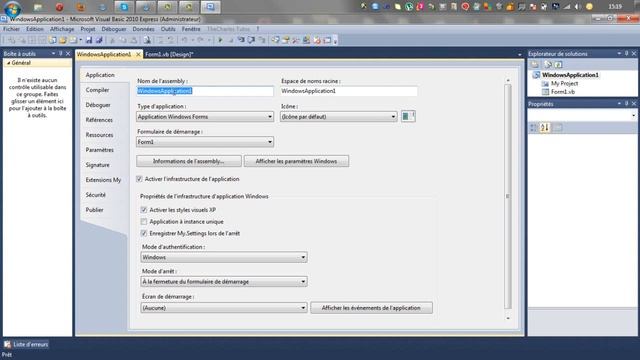Open the Icône dropdown
The height and width of the screenshot is (360, 640).
338,117
